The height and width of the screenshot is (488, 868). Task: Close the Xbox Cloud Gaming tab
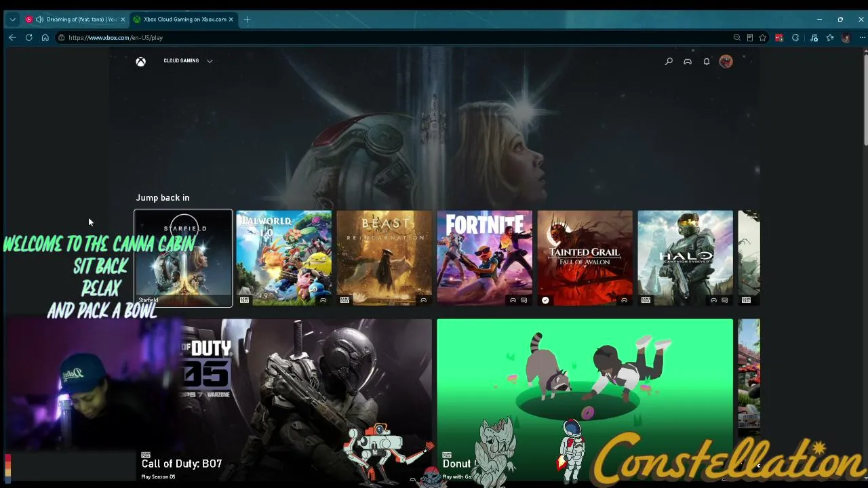231,20
